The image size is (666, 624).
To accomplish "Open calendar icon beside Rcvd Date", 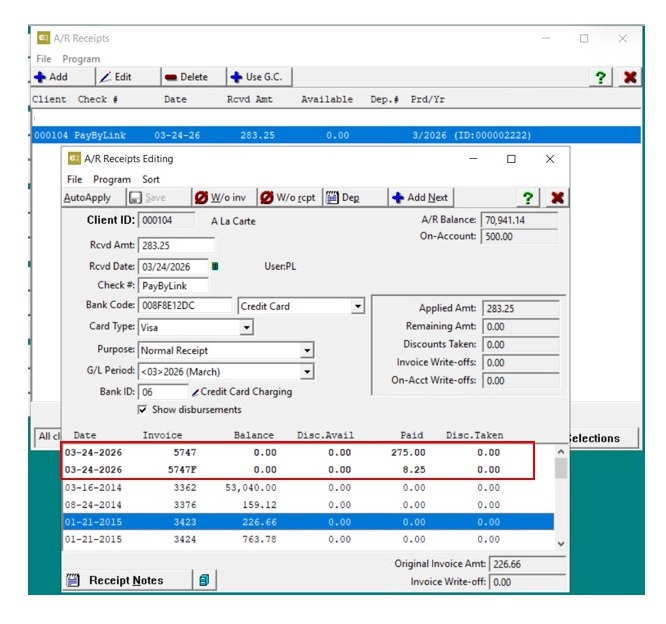I will [215, 266].
